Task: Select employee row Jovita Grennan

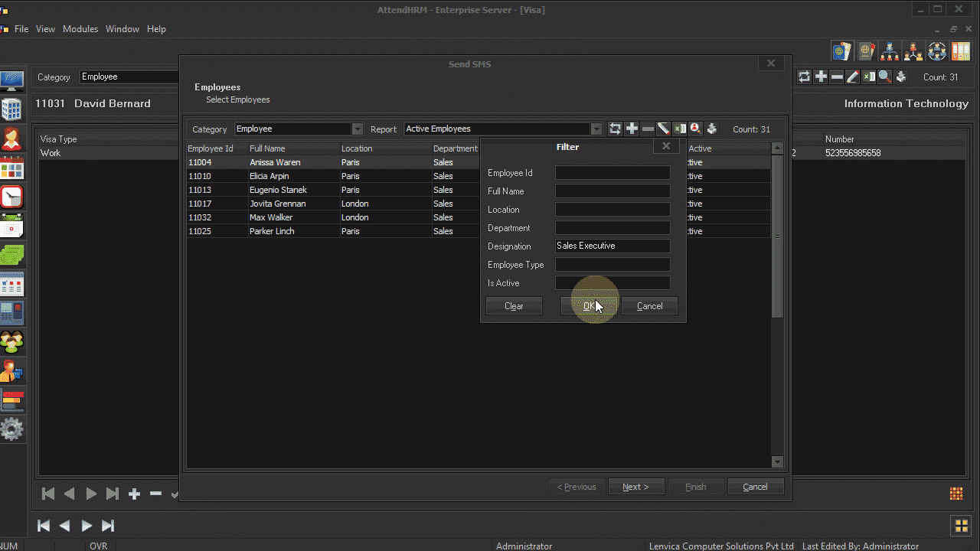Action: pyautogui.click(x=479, y=204)
